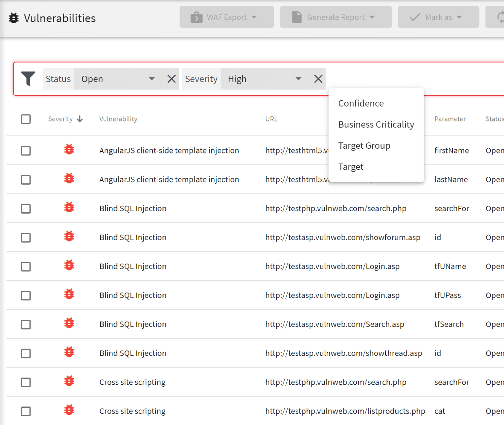Open the Generate Report button

pos(335,17)
